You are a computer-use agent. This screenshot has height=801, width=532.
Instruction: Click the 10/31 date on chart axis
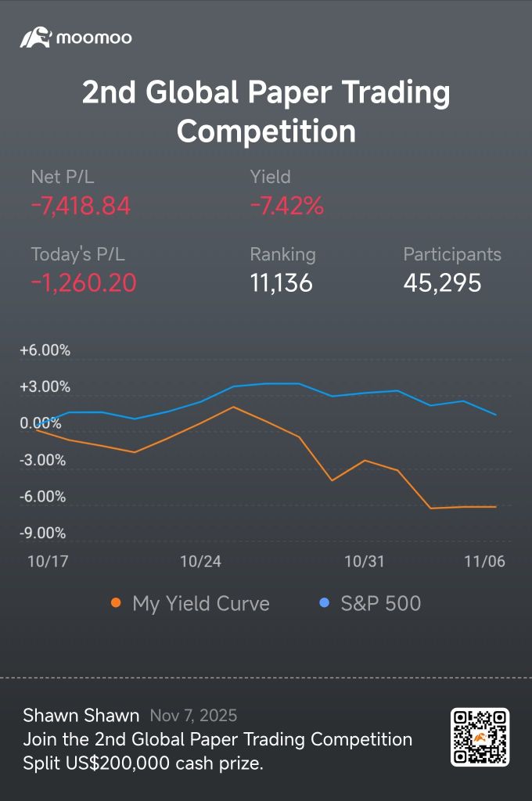(365, 562)
